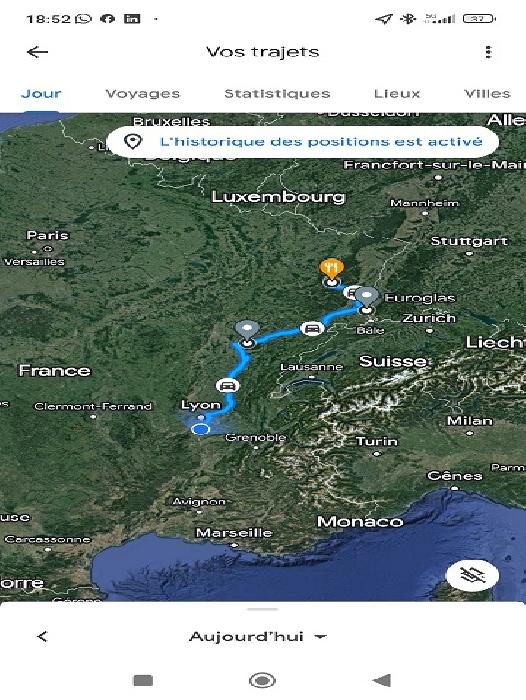Tap the blue current location dot
Viewport: 526px width, 700px height.
[200, 429]
